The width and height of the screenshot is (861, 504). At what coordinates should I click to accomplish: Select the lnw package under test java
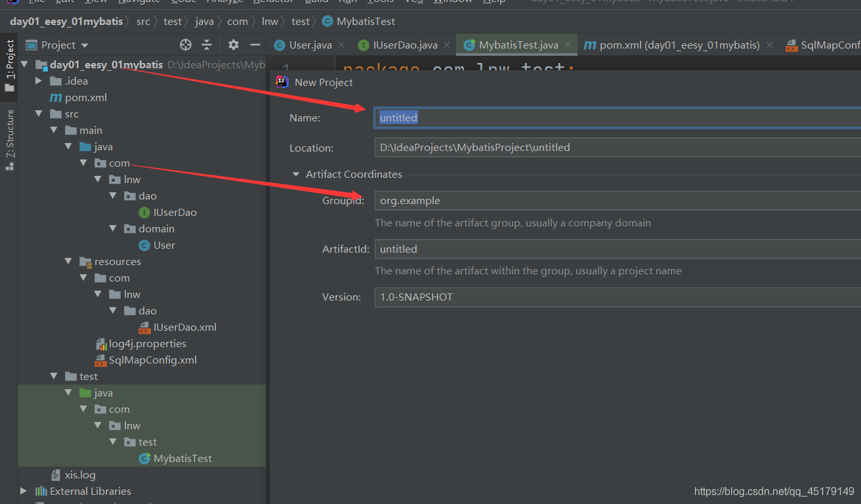click(132, 425)
